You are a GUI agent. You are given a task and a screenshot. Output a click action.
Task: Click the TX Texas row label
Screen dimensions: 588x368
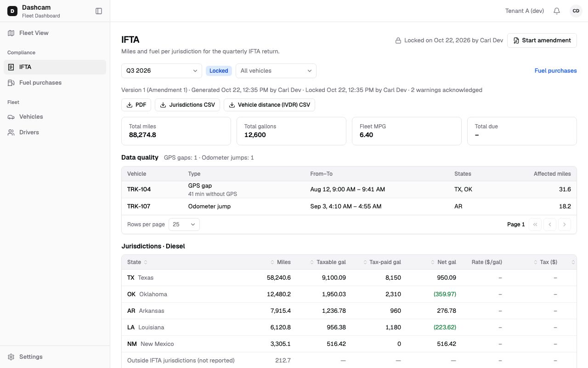[140, 278]
